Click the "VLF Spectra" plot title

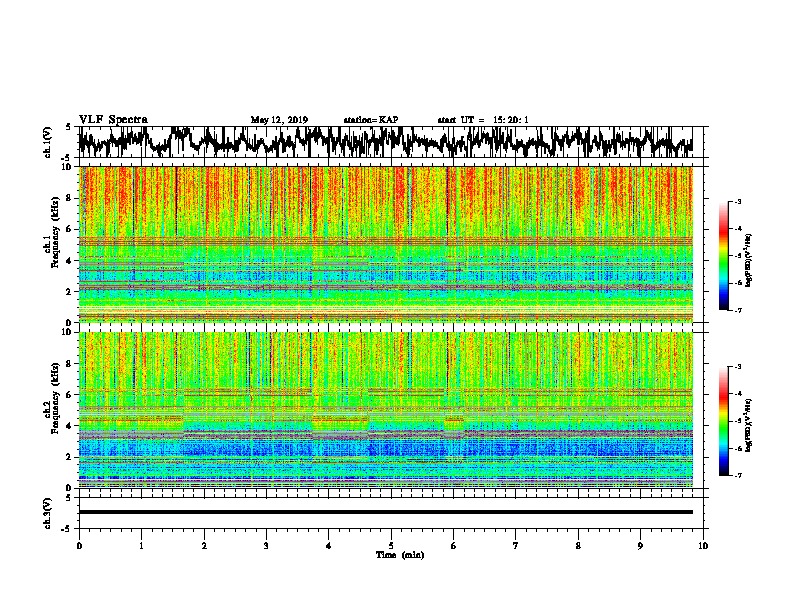point(113,119)
